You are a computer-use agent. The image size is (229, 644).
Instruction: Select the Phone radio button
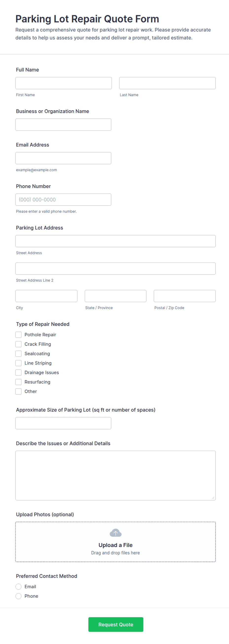pyautogui.click(x=18, y=596)
